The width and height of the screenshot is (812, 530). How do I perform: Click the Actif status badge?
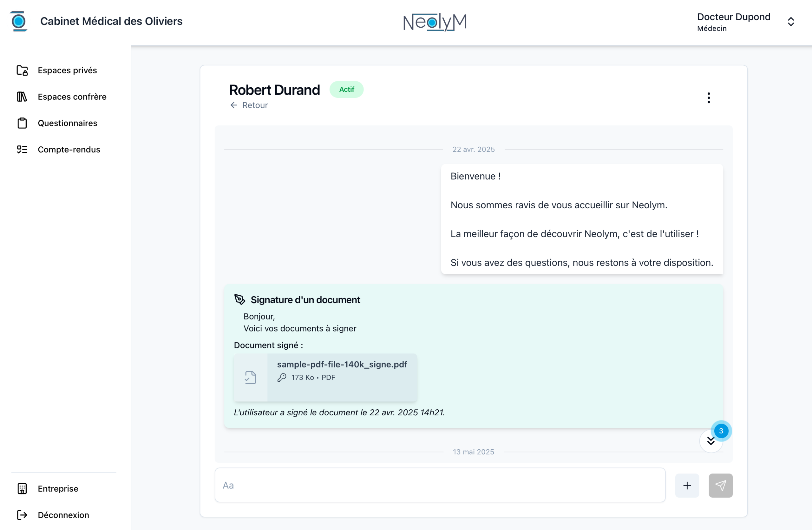[x=346, y=90]
